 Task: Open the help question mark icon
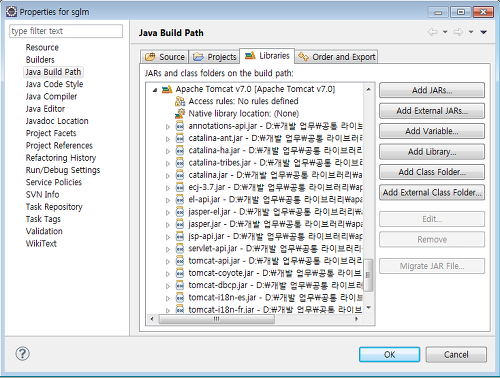[x=23, y=354]
